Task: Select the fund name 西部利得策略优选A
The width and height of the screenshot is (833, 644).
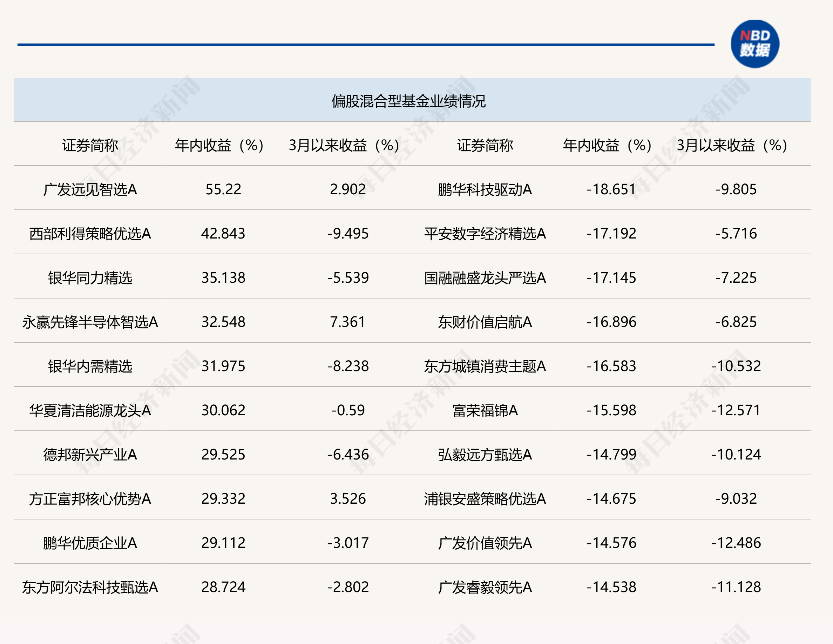Action: [90, 234]
